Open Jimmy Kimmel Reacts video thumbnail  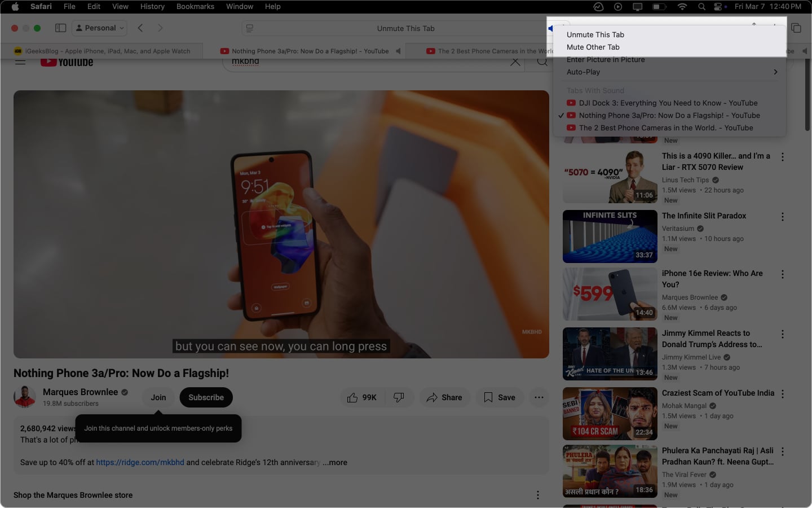click(x=610, y=354)
